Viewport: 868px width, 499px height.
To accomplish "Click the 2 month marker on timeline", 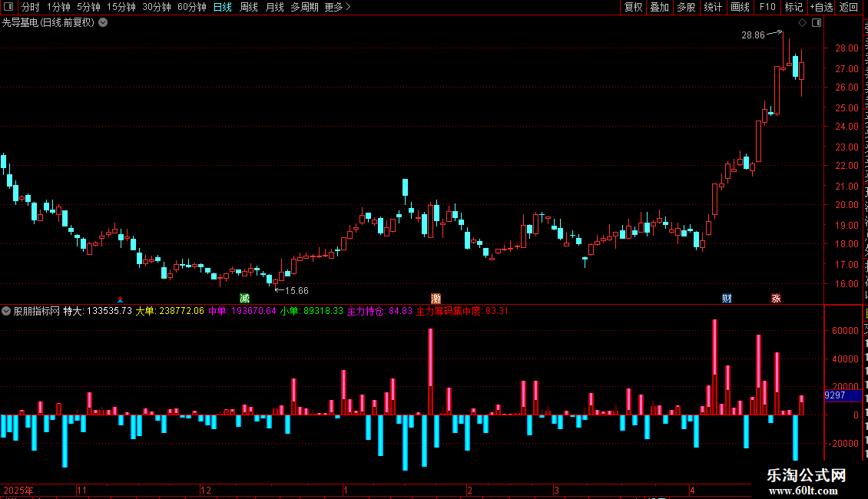I will (469, 490).
